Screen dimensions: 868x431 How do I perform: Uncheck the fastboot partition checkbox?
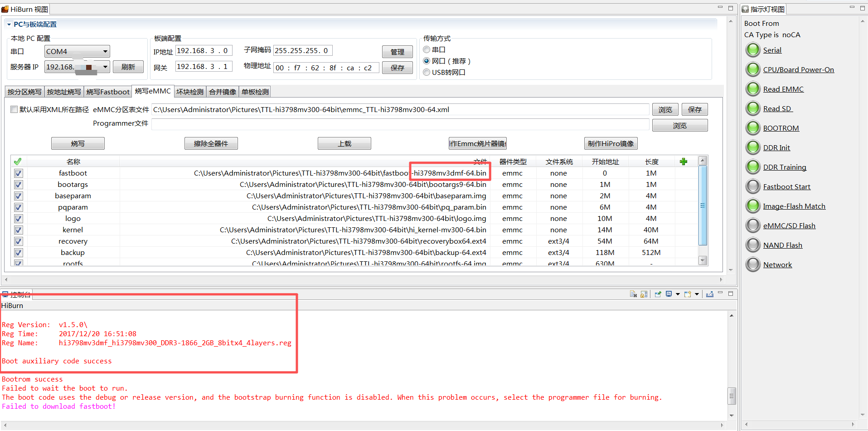pyautogui.click(x=18, y=173)
